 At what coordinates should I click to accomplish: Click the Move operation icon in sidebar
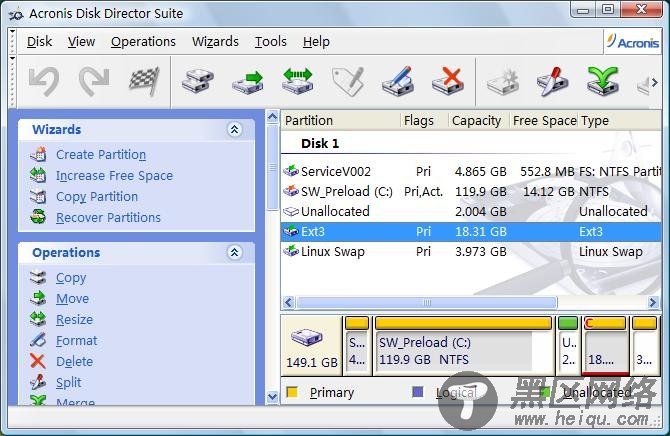coord(38,298)
